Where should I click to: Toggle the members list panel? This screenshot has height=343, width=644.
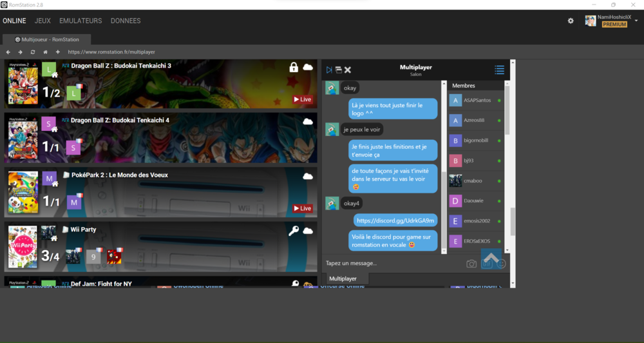click(x=499, y=70)
